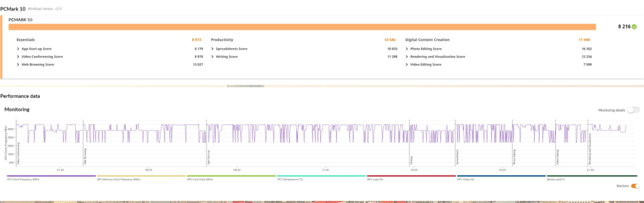The image size is (644, 203).
Task: Turn on the Monitoring details switch
Action: [x=633, y=110]
